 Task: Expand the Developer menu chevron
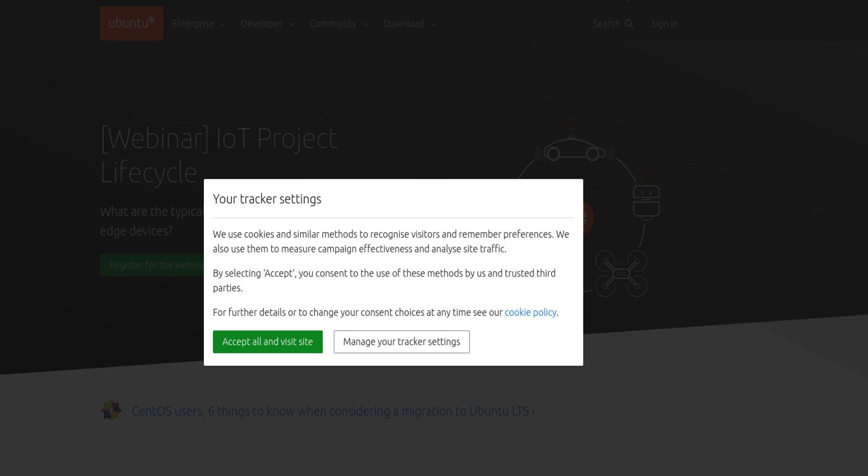pos(292,24)
